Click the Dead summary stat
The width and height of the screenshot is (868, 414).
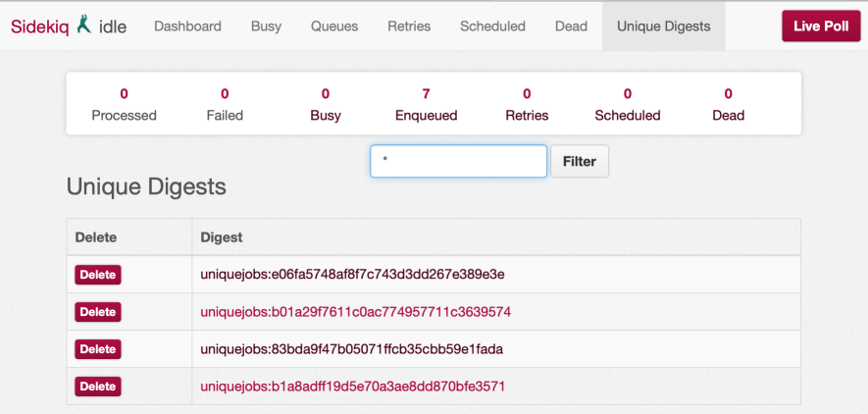pos(728,105)
